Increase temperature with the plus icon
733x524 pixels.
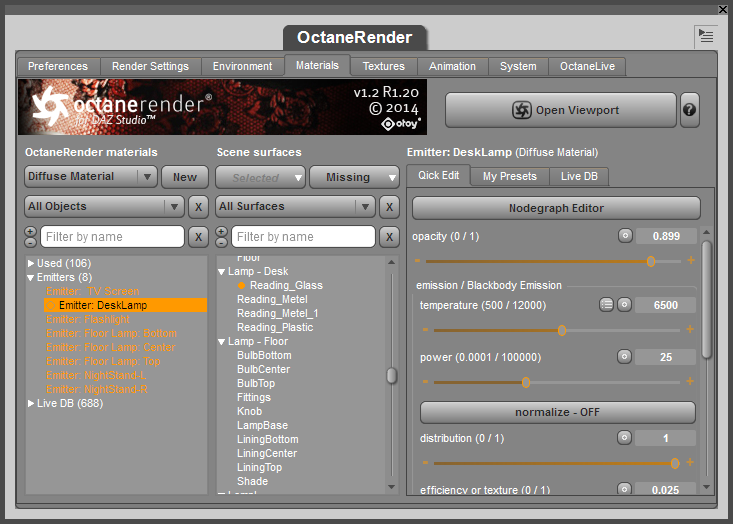(x=690, y=330)
